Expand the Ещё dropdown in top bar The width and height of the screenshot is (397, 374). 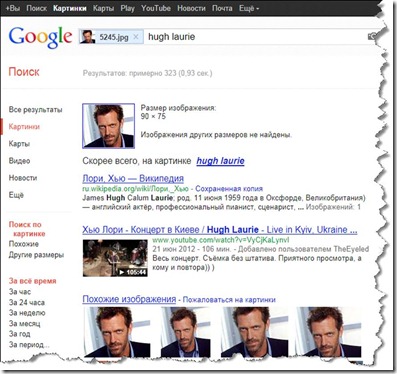(x=249, y=8)
